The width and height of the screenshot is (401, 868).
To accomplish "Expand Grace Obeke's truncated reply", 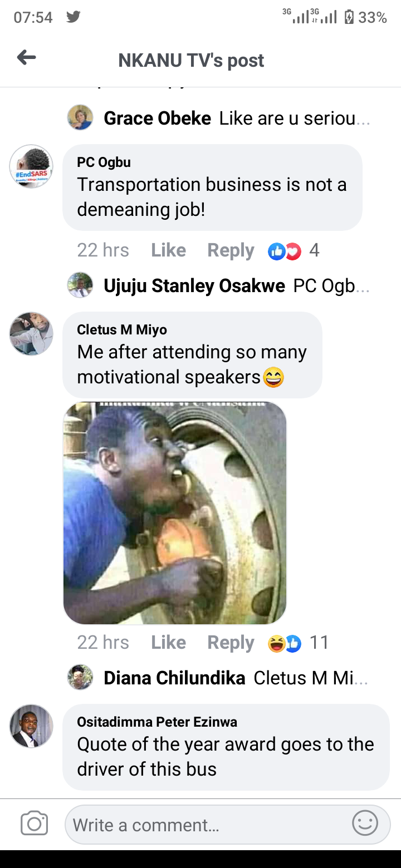I will tap(219, 118).
